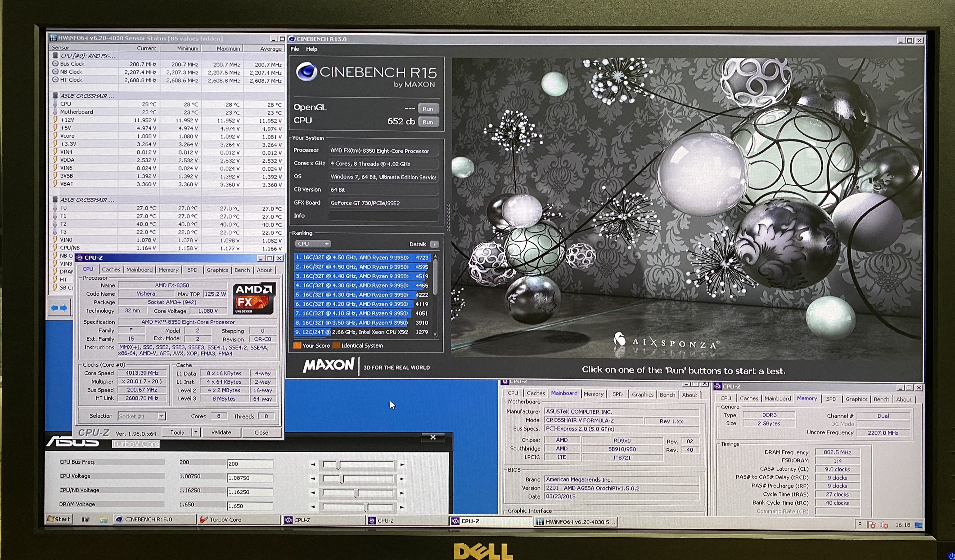
Task: Click the HWiNFO64 title bar icon
Action: pos(54,38)
